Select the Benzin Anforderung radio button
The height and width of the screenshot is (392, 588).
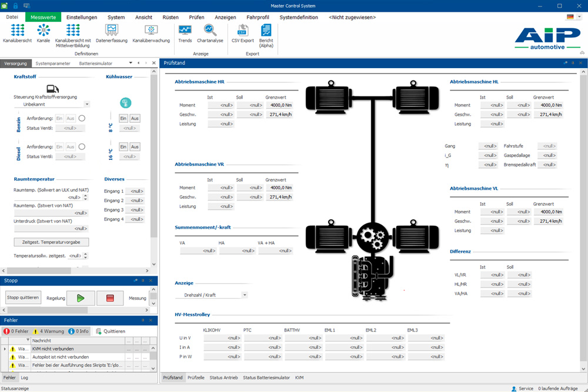82,118
